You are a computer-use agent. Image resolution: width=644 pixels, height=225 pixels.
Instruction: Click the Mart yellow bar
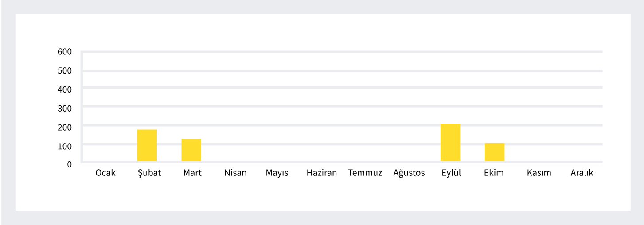coord(191,150)
